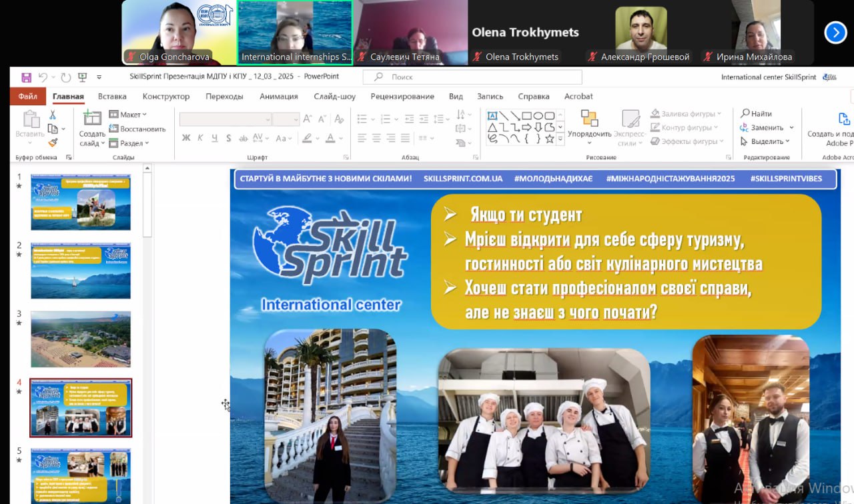The width and height of the screenshot is (854, 504).
Task: Click the Cut scissors icon
Action: click(x=53, y=115)
